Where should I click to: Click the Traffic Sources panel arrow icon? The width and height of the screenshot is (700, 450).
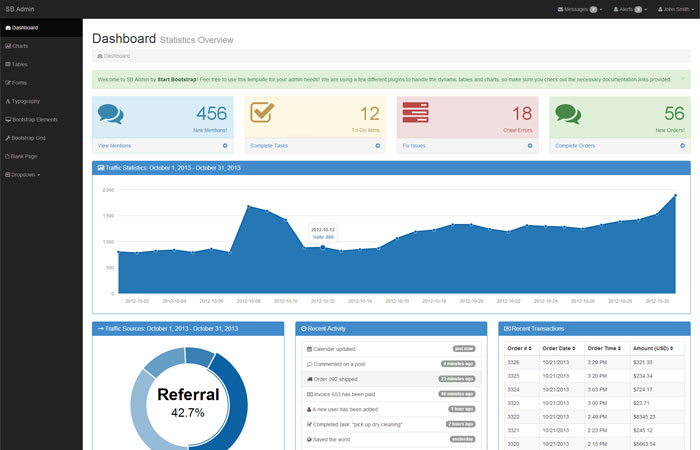100,329
